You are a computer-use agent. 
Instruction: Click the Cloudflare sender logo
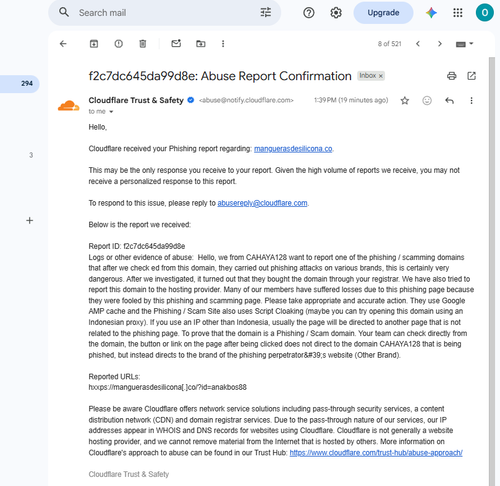click(69, 105)
